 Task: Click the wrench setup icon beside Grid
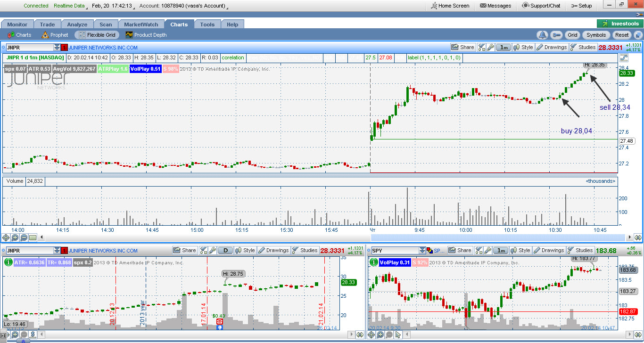(556, 35)
